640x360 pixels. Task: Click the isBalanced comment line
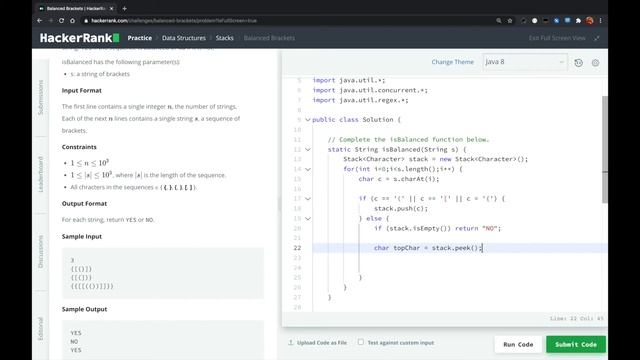[x=408, y=140]
